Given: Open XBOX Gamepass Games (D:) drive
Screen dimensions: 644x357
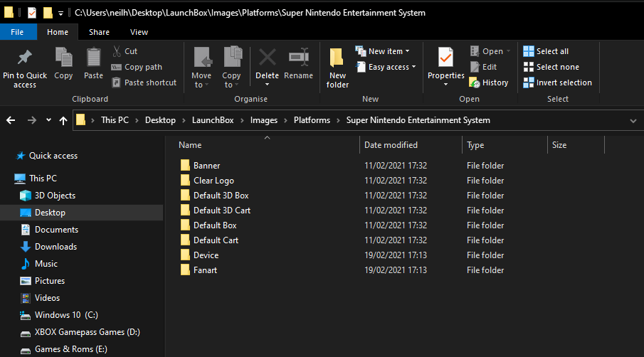Looking at the screenshot, I should [x=80, y=332].
